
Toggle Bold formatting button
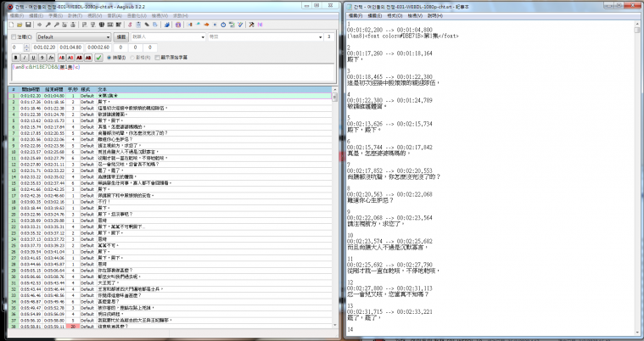tap(15, 58)
